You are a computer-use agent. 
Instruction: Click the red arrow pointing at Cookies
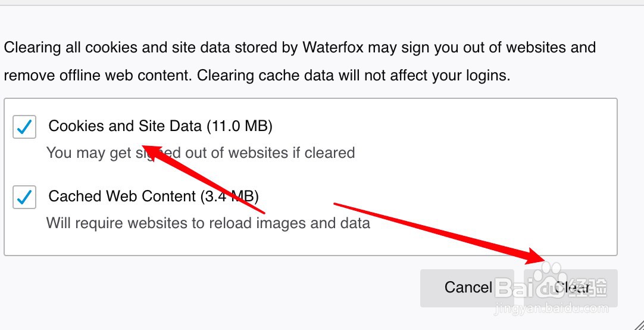pos(202,178)
